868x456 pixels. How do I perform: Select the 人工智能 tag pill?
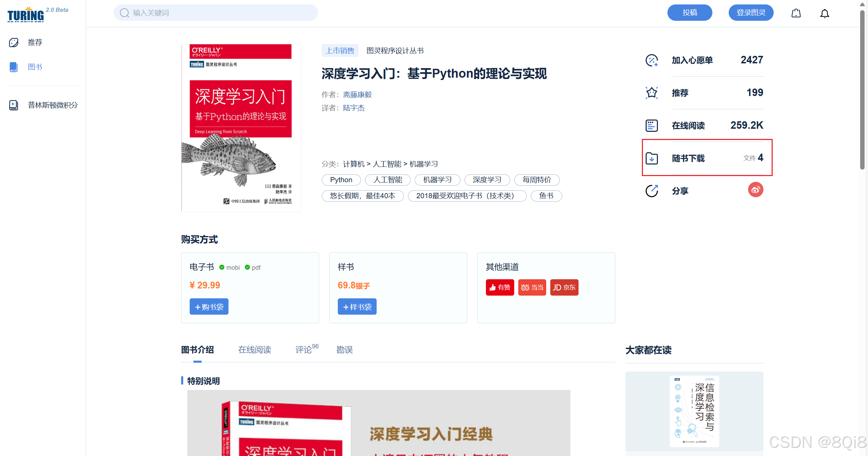coord(388,180)
